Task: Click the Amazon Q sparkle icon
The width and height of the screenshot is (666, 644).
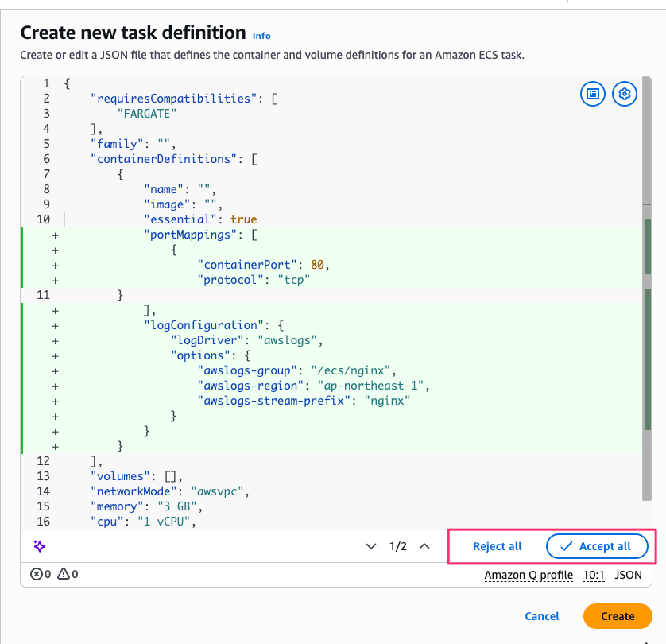Action: (40, 546)
